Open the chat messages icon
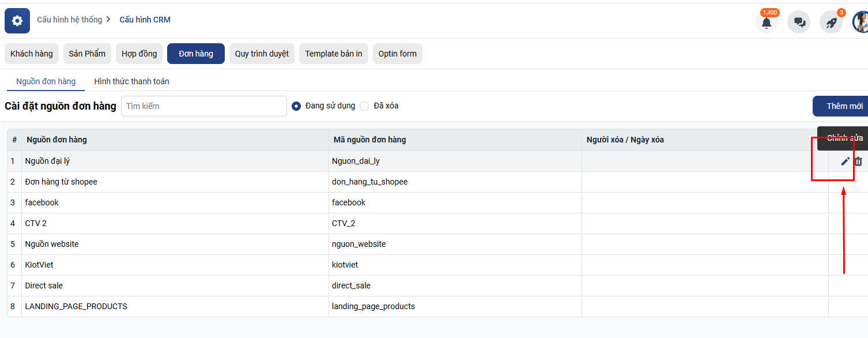This screenshot has height=338, width=868. pyautogui.click(x=799, y=22)
